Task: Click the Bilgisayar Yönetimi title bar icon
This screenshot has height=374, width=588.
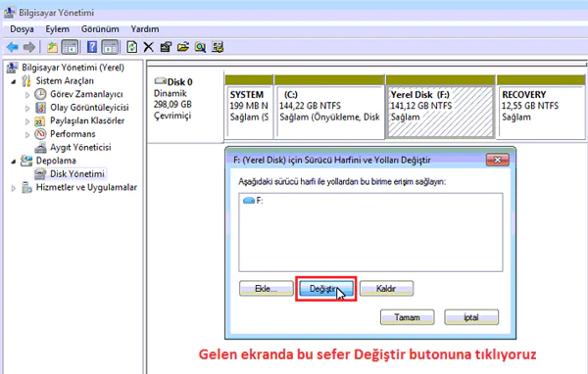Action: [10, 13]
